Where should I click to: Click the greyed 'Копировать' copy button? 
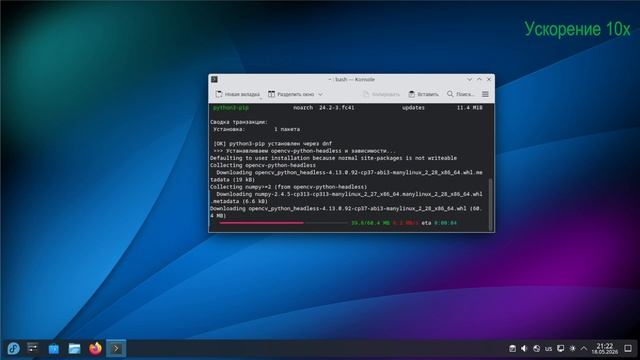tap(381, 94)
